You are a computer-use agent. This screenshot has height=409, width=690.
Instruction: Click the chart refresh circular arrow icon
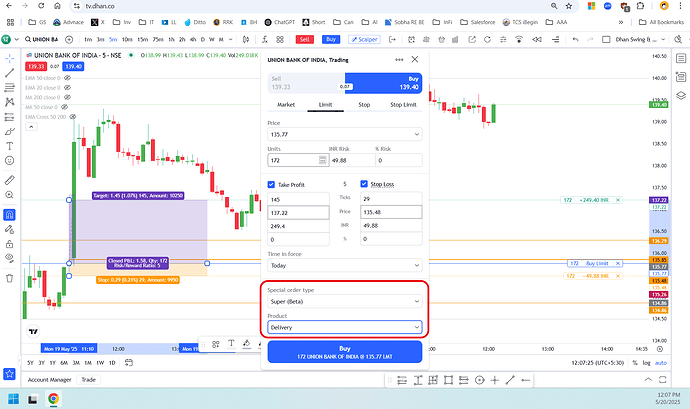pos(487,40)
